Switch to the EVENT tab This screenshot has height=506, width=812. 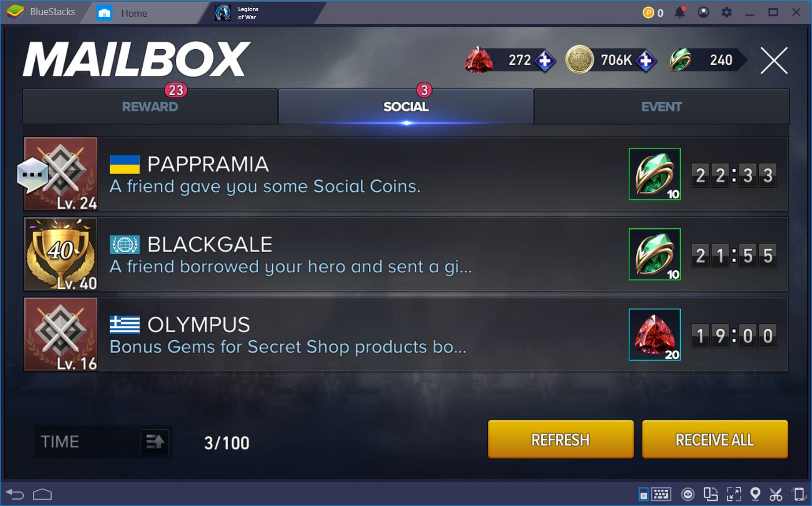[661, 106]
